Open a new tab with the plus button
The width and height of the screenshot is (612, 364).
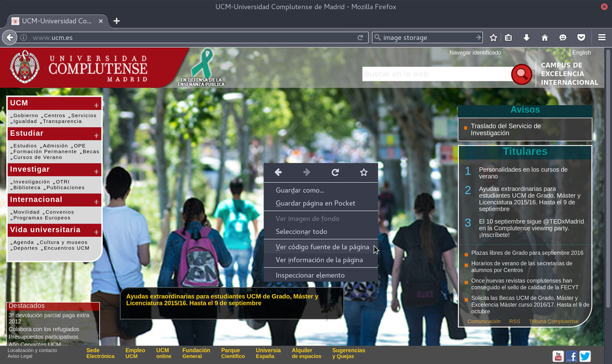click(117, 21)
